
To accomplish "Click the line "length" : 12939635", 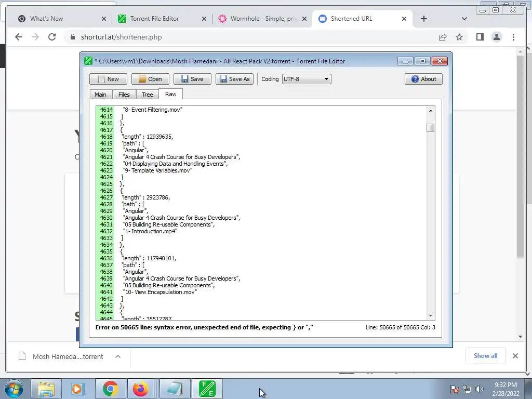I will click(147, 137).
